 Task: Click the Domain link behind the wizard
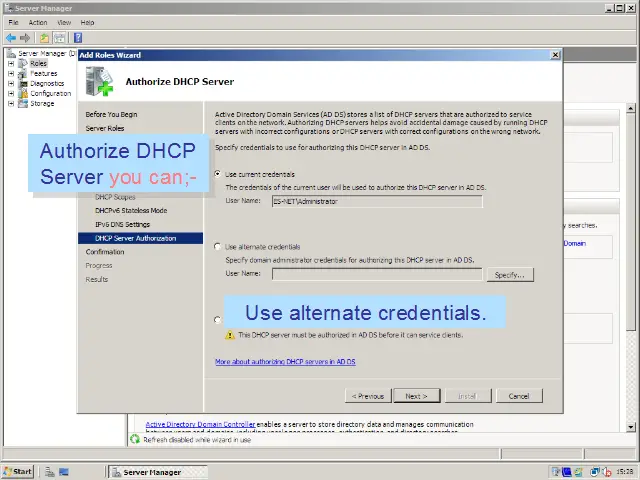[x=575, y=243]
